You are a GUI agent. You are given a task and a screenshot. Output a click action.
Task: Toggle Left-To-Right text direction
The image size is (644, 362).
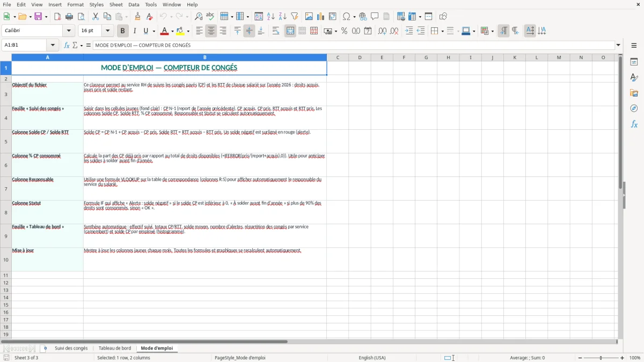click(x=503, y=31)
